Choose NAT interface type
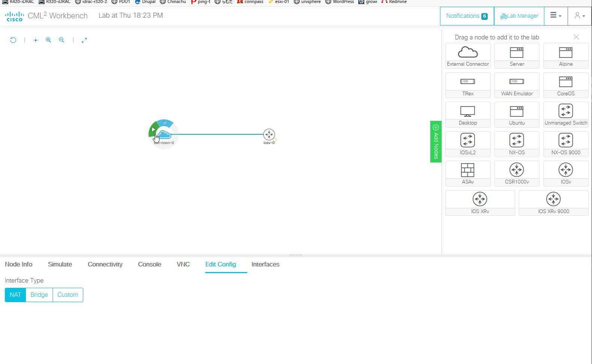The width and height of the screenshot is (592, 364). coord(15,295)
